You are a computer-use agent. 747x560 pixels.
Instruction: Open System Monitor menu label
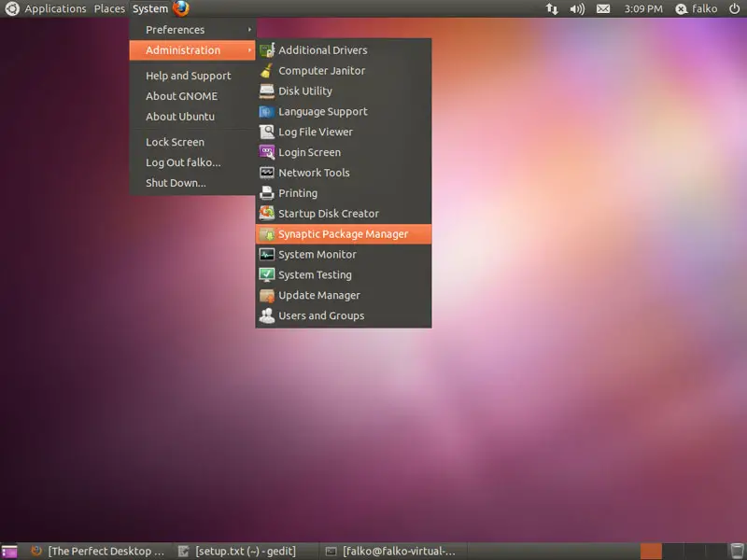click(317, 254)
